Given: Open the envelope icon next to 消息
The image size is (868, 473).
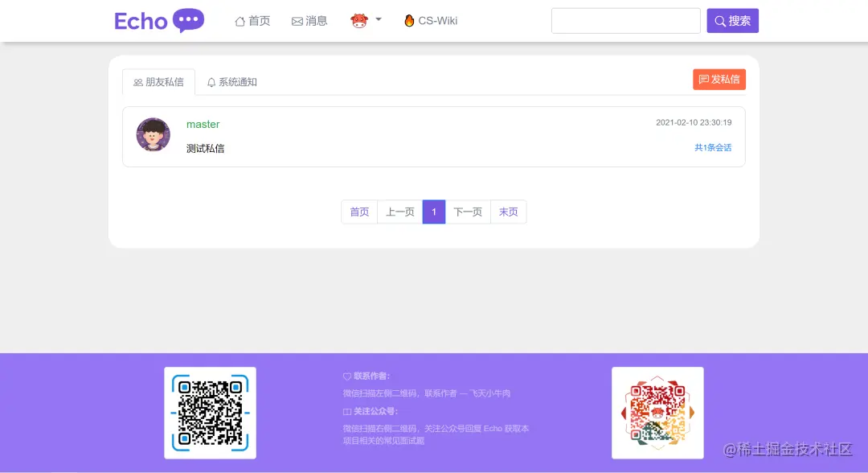Looking at the screenshot, I should 296,20.
